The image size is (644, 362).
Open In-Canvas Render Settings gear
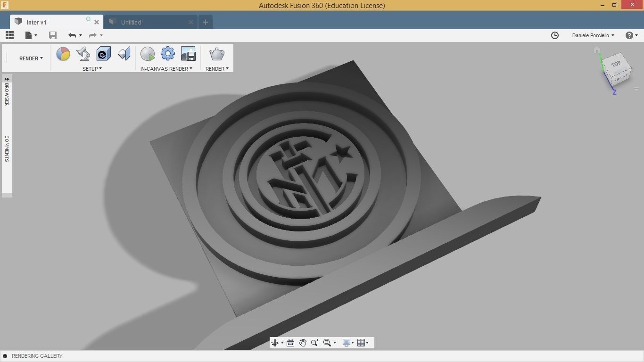168,54
